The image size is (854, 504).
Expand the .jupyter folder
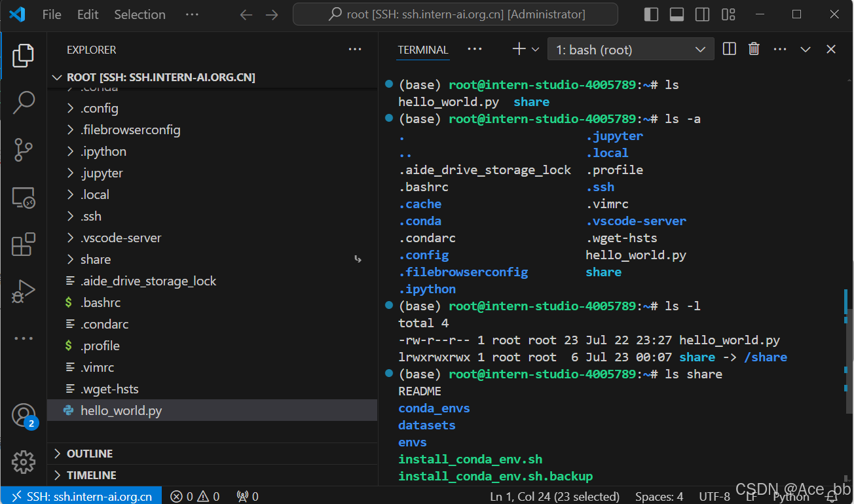click(213, 173)
